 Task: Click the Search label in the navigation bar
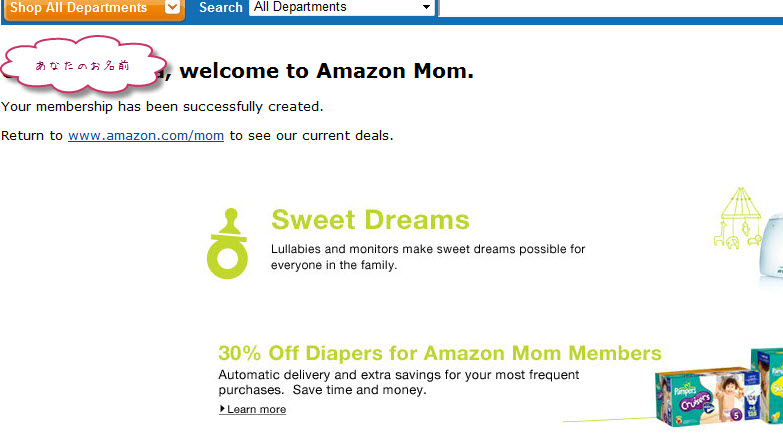(x=221, y=7)
